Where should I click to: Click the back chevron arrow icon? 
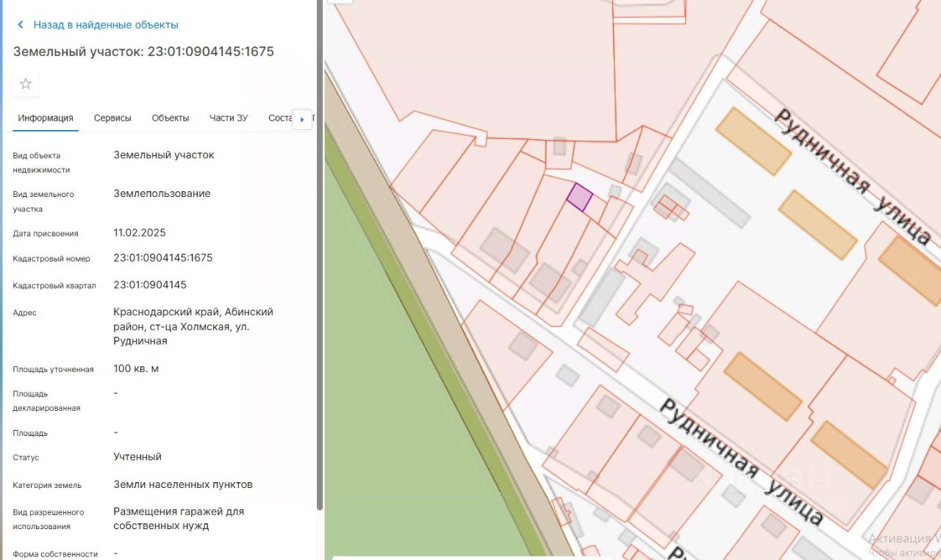21,25
